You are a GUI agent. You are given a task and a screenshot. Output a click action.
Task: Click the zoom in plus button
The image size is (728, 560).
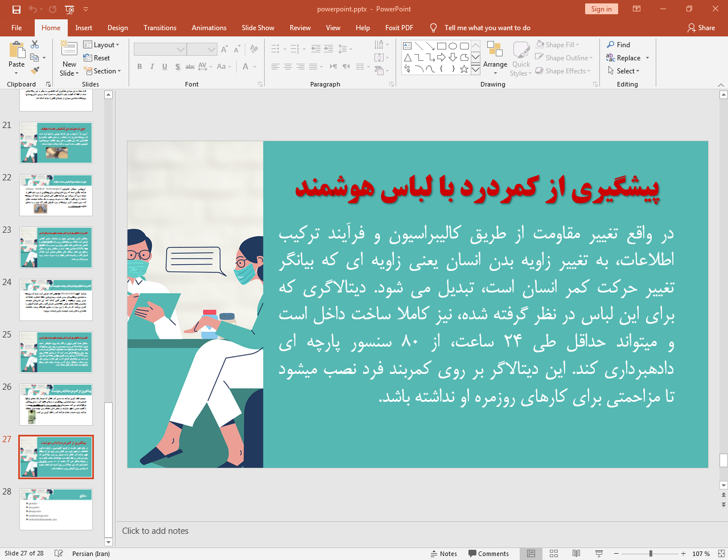click(683, 554)
